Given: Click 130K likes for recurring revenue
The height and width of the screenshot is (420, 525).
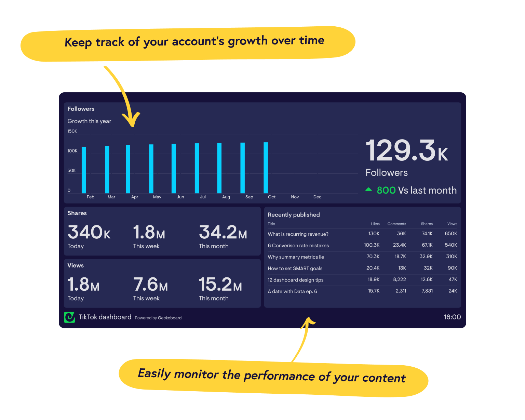Looking at the screenshot, I should click(374, 234).
